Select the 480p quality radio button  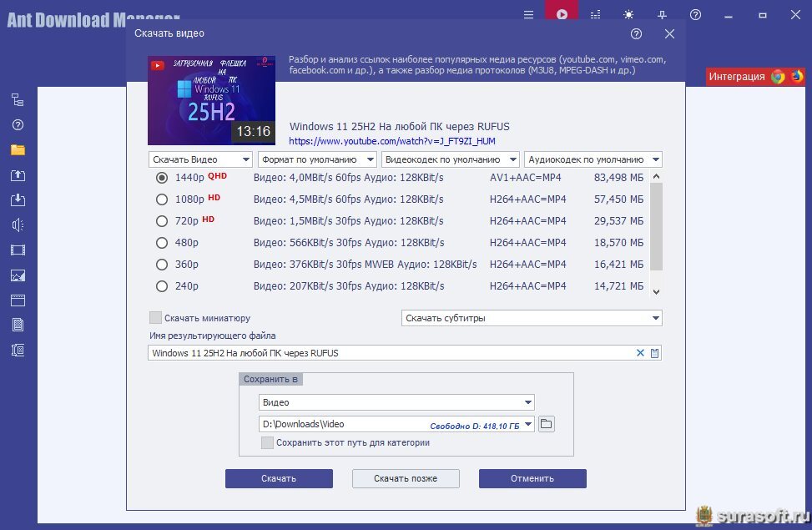tap(162, 243)
